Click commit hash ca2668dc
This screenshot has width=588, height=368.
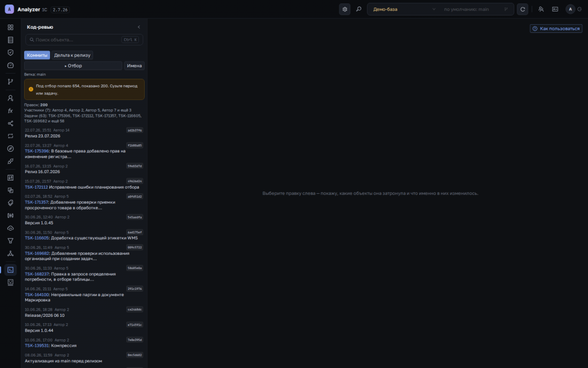pyautogui.click(x=134, y=309)
